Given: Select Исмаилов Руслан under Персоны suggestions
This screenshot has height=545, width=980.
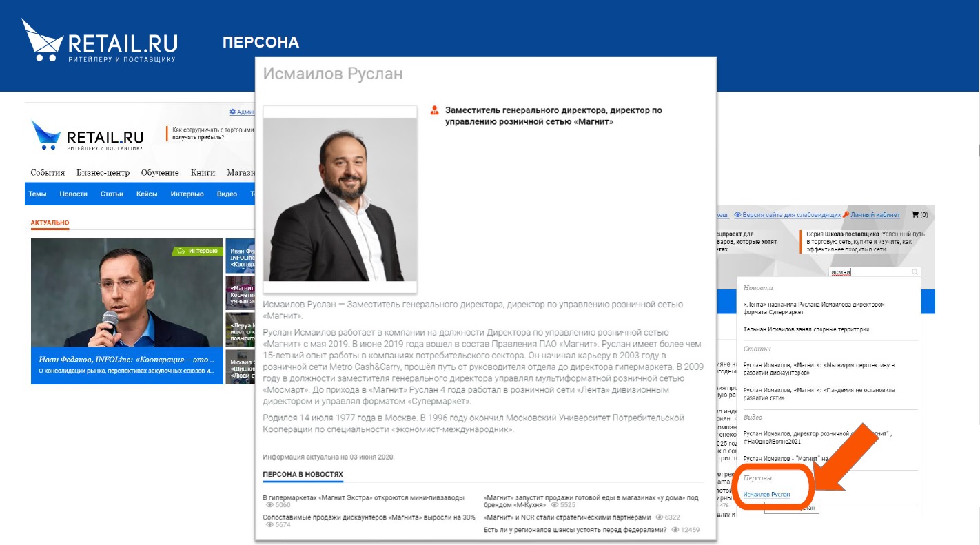Looking at the screenshot, I should click(766, 495).
